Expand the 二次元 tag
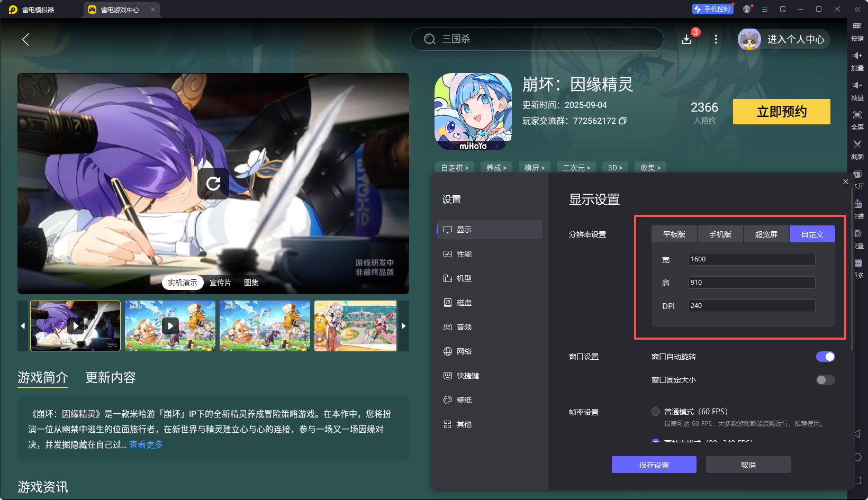The width and height of the screenshot is (868, 500). [576, 168]
